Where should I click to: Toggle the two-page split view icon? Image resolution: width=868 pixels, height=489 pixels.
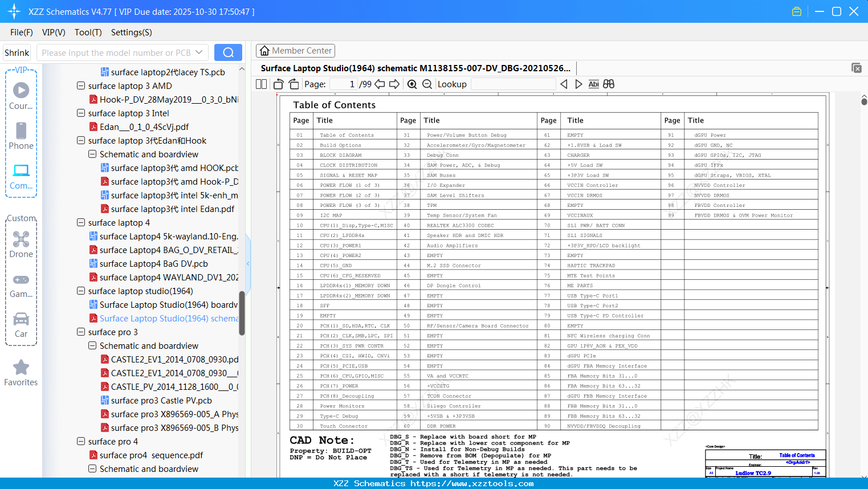tap(261, 84)
